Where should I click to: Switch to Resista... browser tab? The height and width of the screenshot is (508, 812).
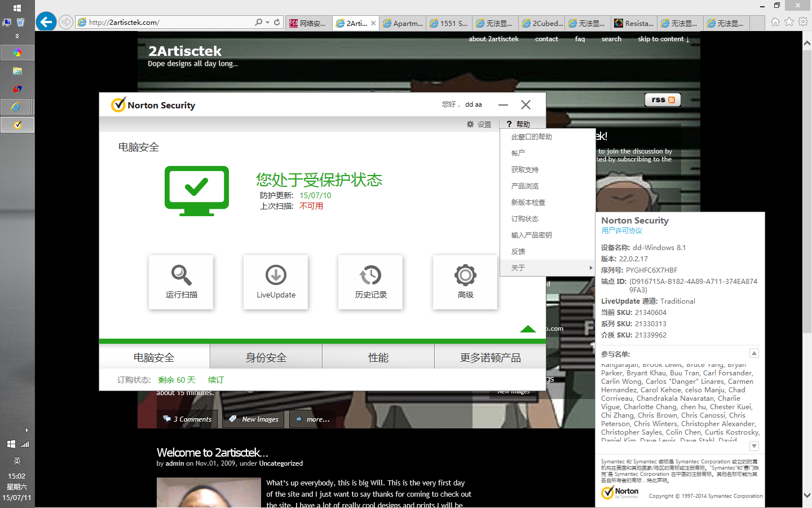634,23
